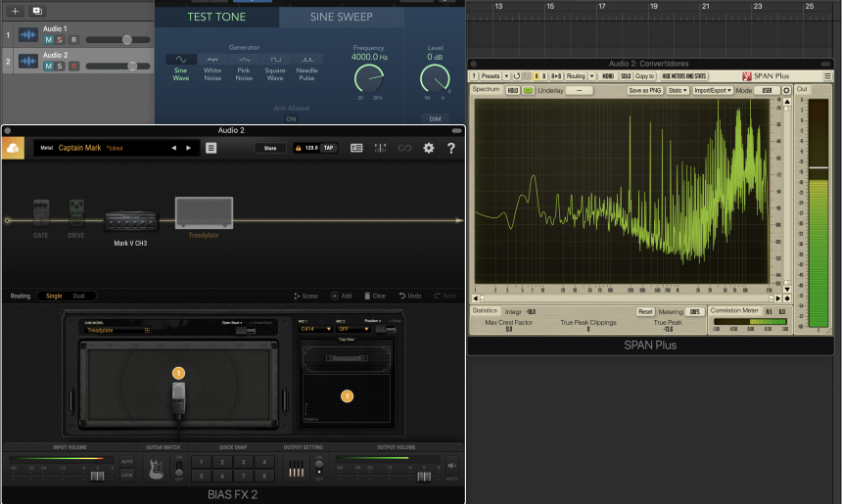Select Single routing mode

point(54,297)
